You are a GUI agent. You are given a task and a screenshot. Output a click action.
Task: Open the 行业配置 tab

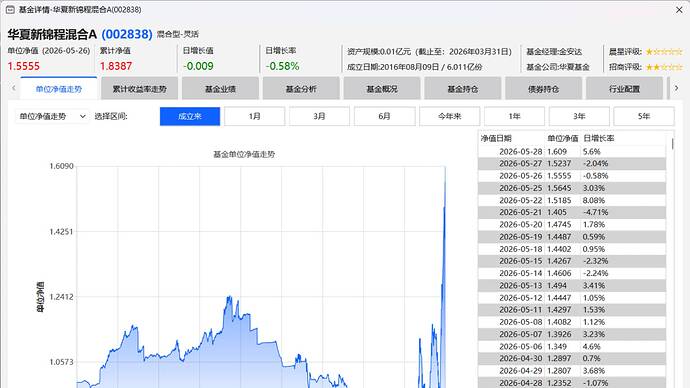tap(624, 89)
